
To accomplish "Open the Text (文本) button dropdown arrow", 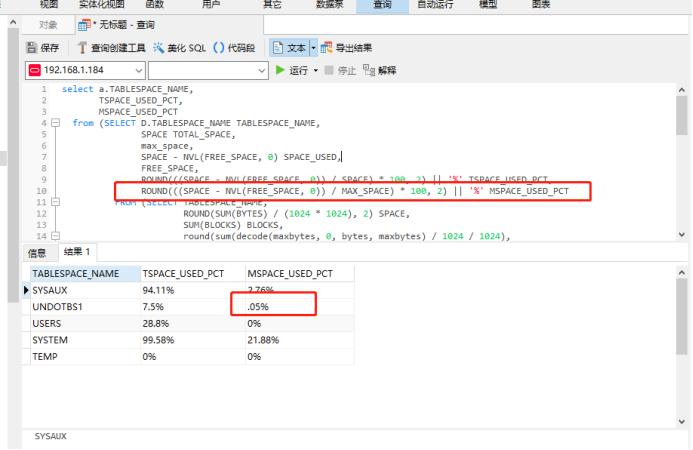I will coord(313,48).
